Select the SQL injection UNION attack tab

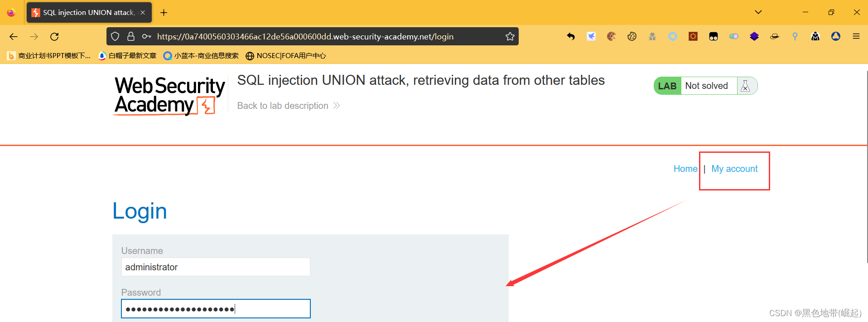point(89,13)
